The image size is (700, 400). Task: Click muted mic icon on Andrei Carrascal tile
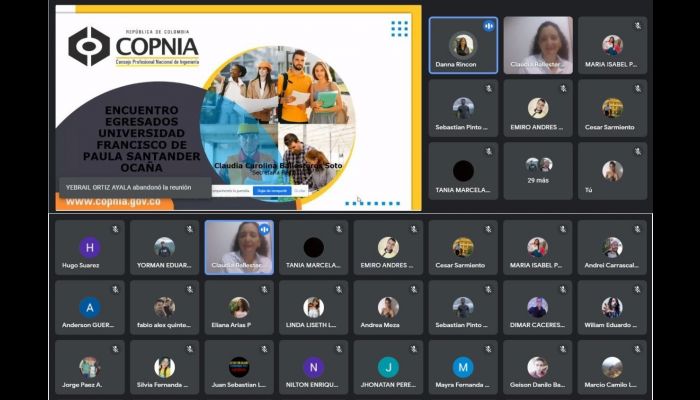(x=638, y=229)
